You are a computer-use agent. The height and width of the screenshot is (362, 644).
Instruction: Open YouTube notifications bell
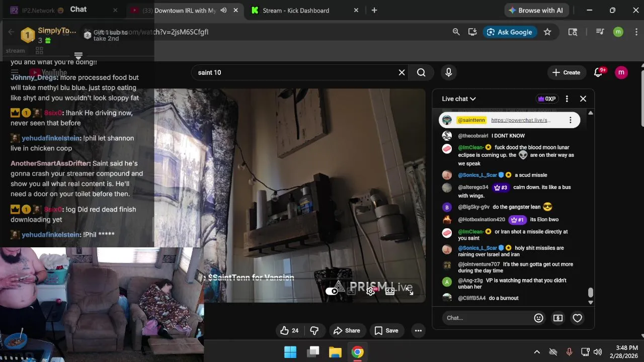coord(598,72)
